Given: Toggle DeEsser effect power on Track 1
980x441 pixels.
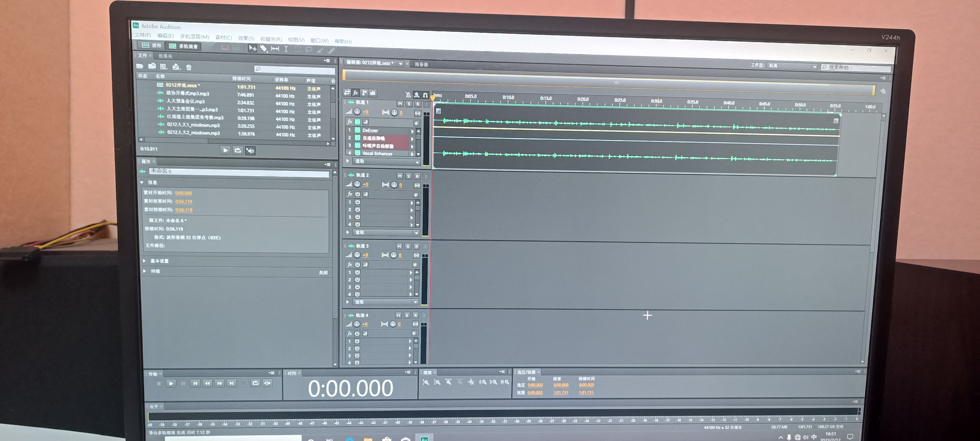Looking at the screenshot, I should [358, 130].
